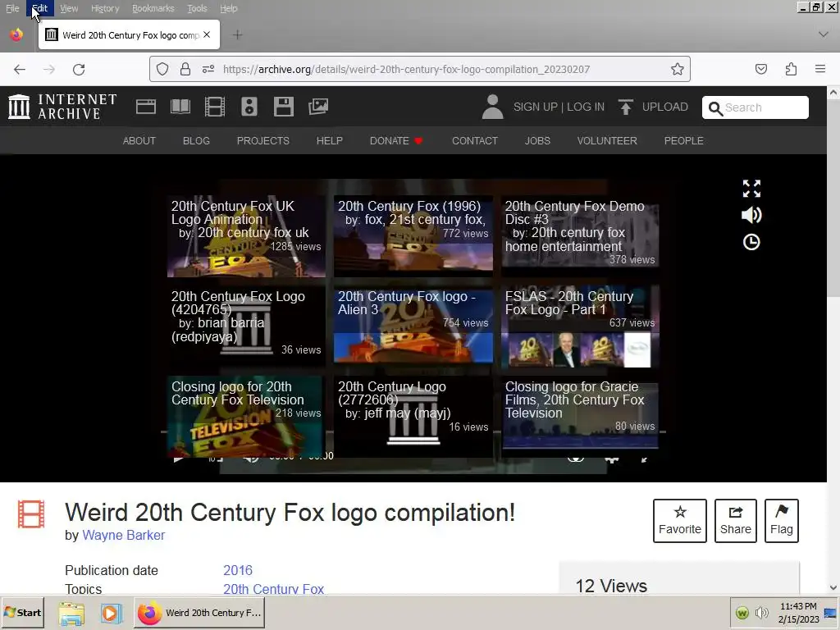Viewport: 840px width, 630px height.
Task: Go back to the previous page
Action: coord(20,69)
